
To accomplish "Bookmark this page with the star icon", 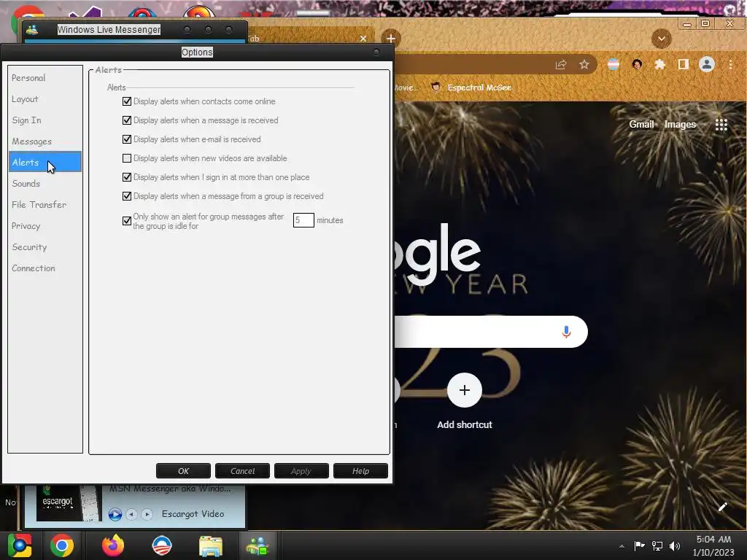I will (x=584, y=65).
